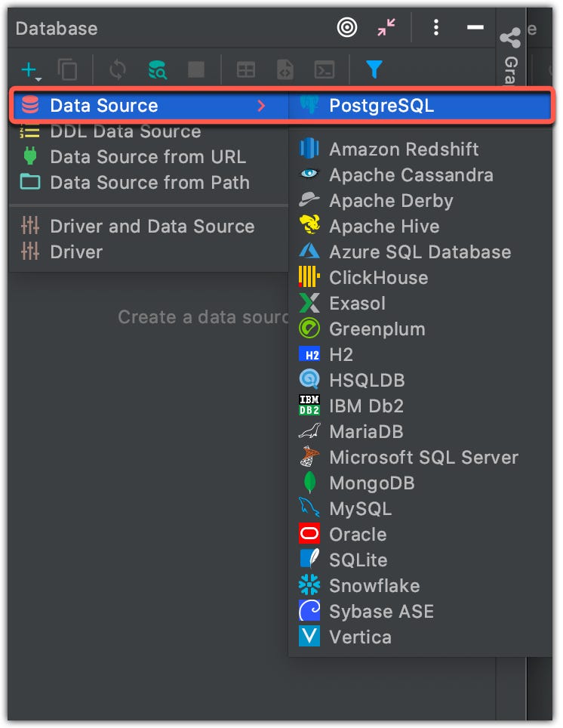Select Exasol database
Image resolution: width=563 pixels, height=728 pixels.
pos(420,303)
